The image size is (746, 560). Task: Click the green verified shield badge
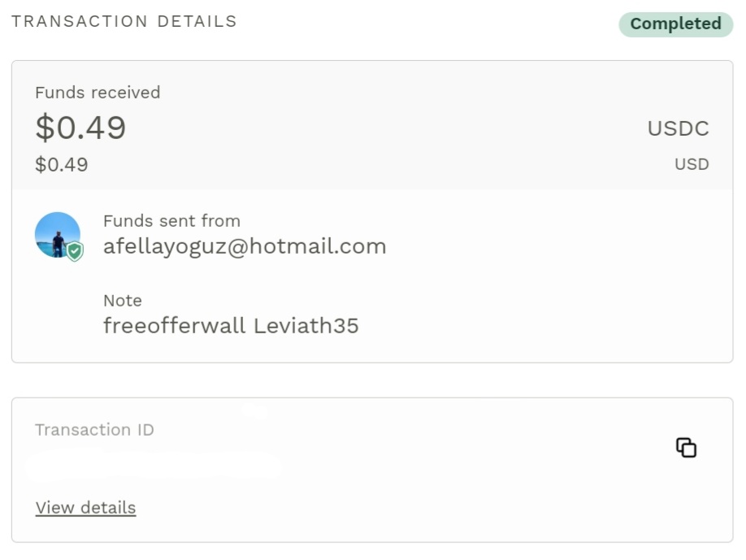(75, 252)
